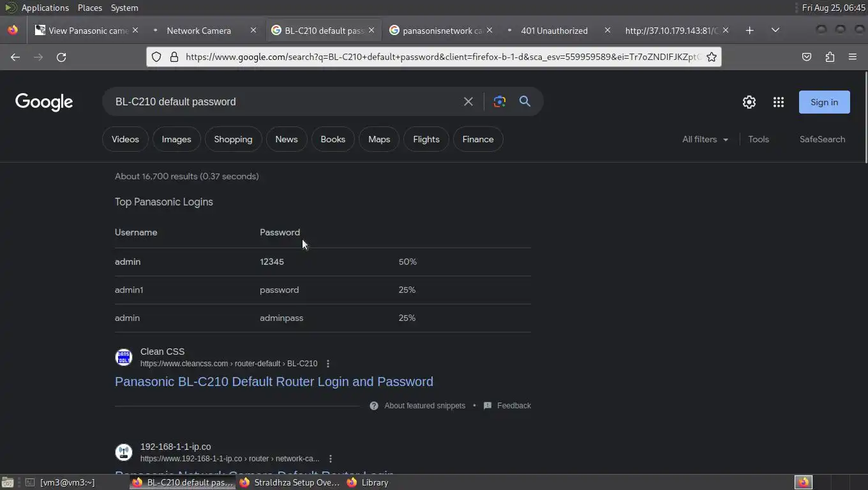
Task: Open new browser tab
Action: tap(749, 30)
